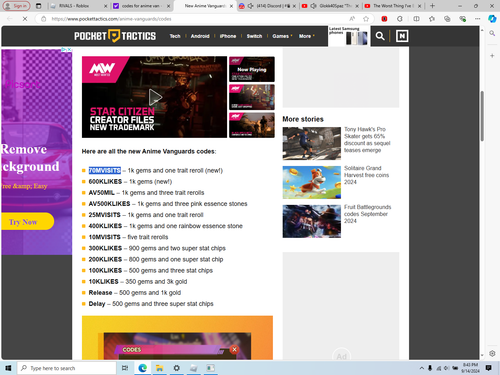Viewport: 500px width, 375px height.
Task: Open the Switch menu item
Action: click(254, 36)
